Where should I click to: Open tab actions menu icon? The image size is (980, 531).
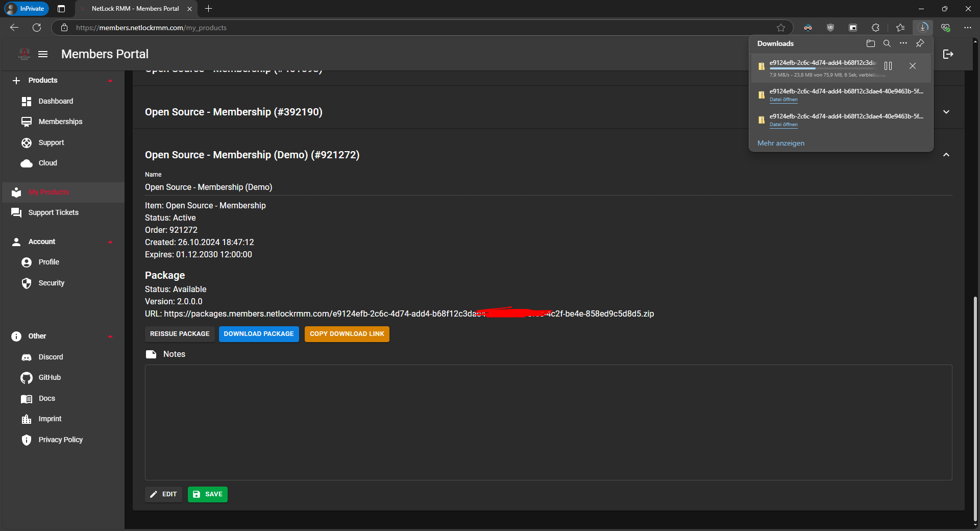pyautogui.click(x=61, y=9)
